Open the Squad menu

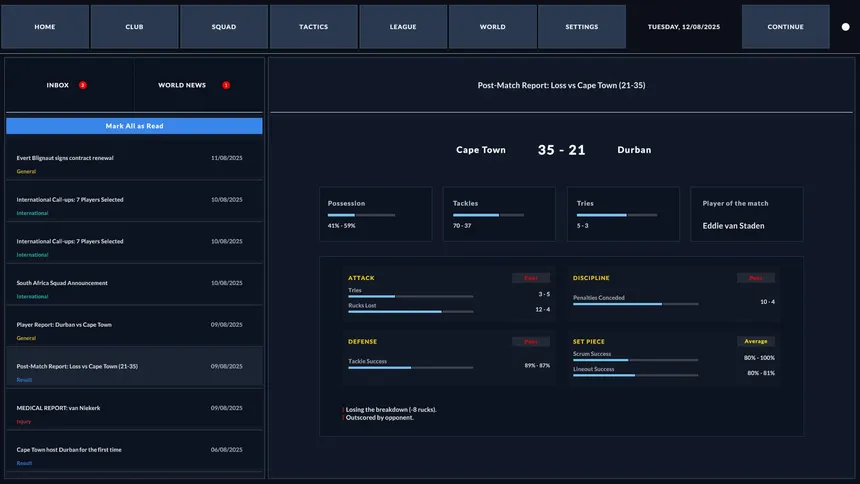point(224,27)
